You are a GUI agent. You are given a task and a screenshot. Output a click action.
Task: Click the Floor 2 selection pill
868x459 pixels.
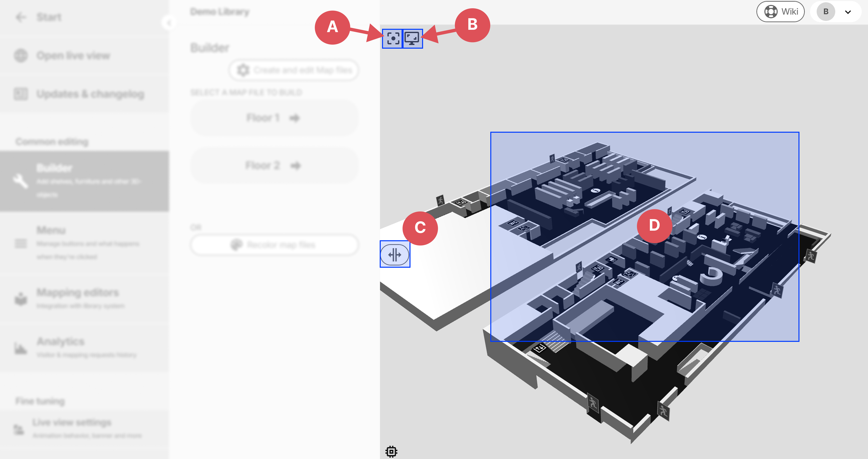pyautogui.click(x=274, y=165)
